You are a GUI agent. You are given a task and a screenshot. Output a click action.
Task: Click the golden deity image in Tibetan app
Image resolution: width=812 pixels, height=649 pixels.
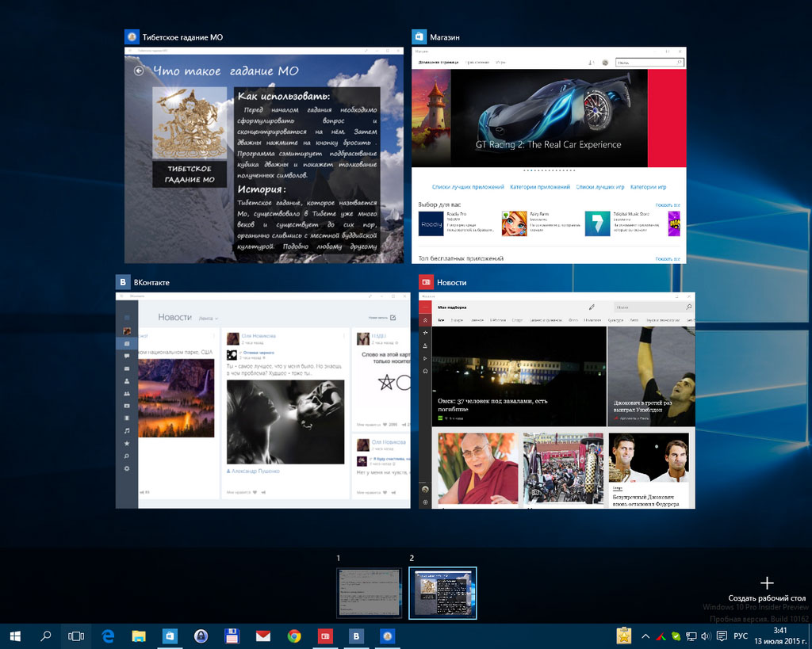190,123
